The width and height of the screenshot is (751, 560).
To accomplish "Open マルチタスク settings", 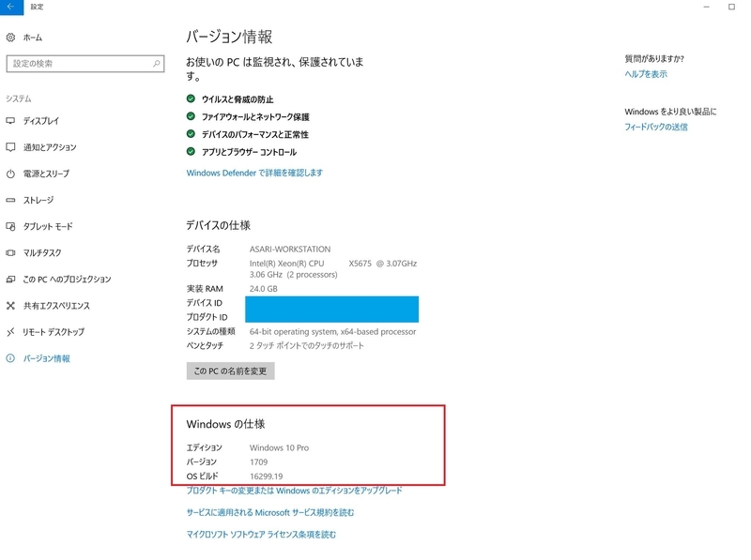I will coord(42,252).
